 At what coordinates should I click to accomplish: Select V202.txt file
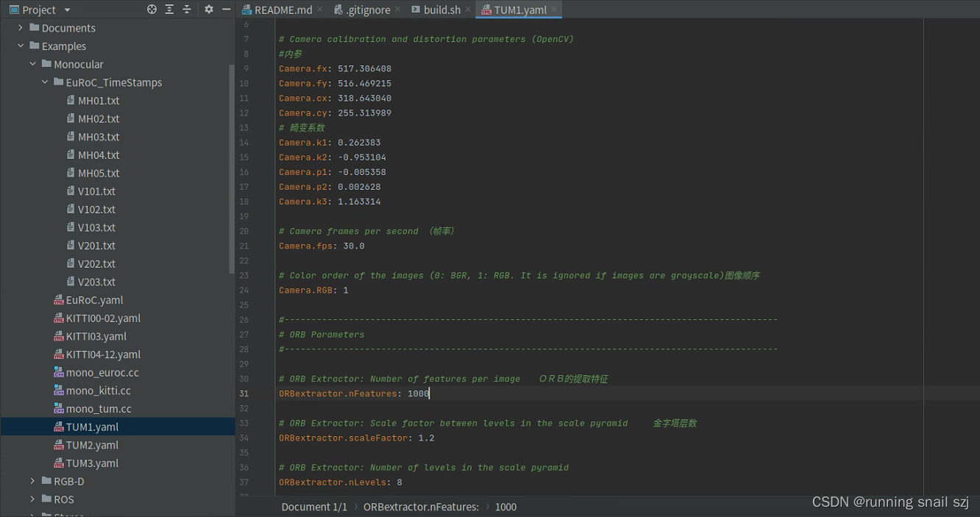coord(96,264)
